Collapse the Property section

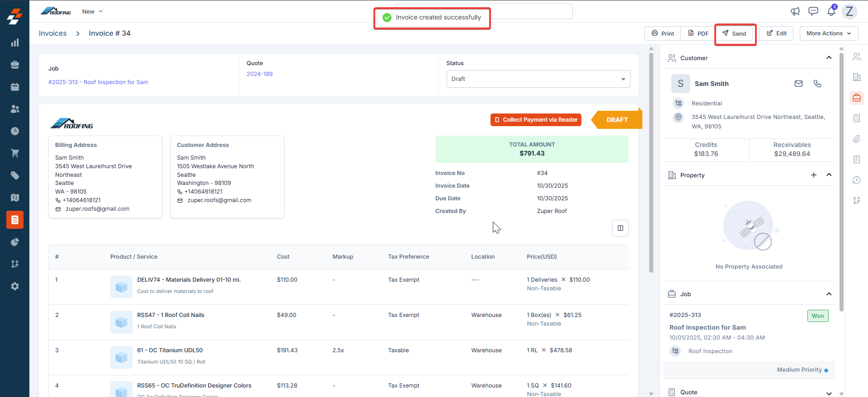[x=829, y=175]
